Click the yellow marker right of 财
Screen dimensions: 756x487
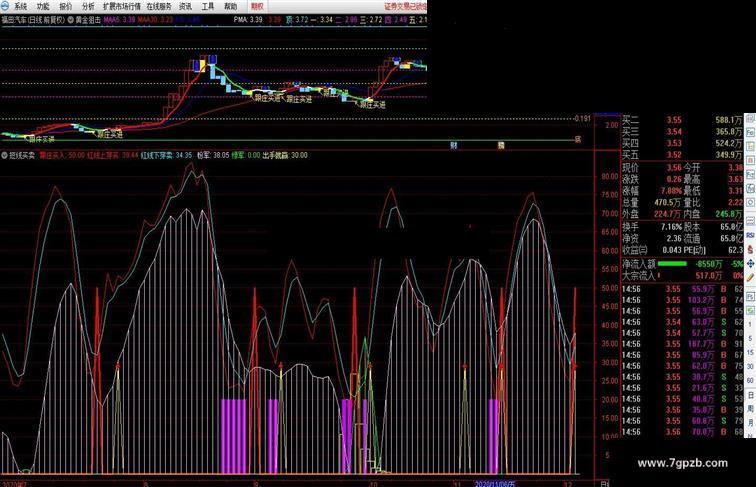pyautogui.click(x=501, y=145)
